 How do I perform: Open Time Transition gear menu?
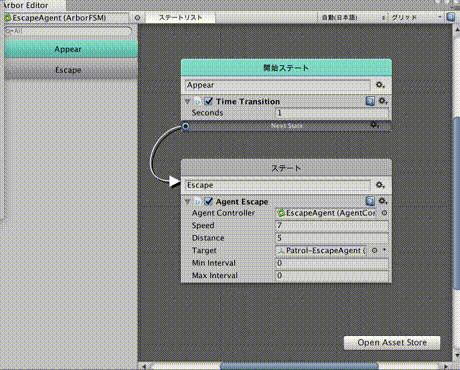(x=382, y=101)
